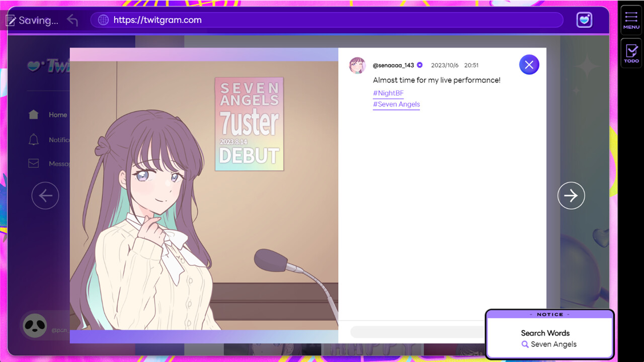Advance to the next post with right arrow
644x362 pixels.
click(x=571, y=196)
